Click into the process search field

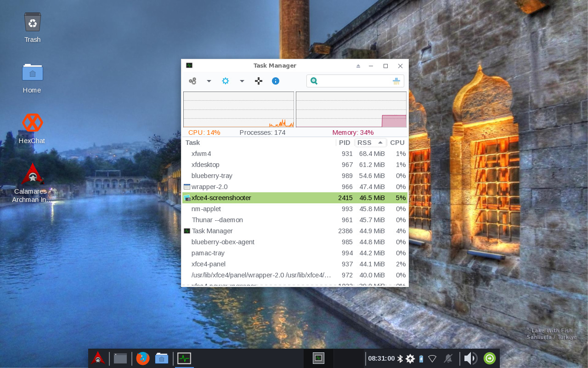[355, 80]
